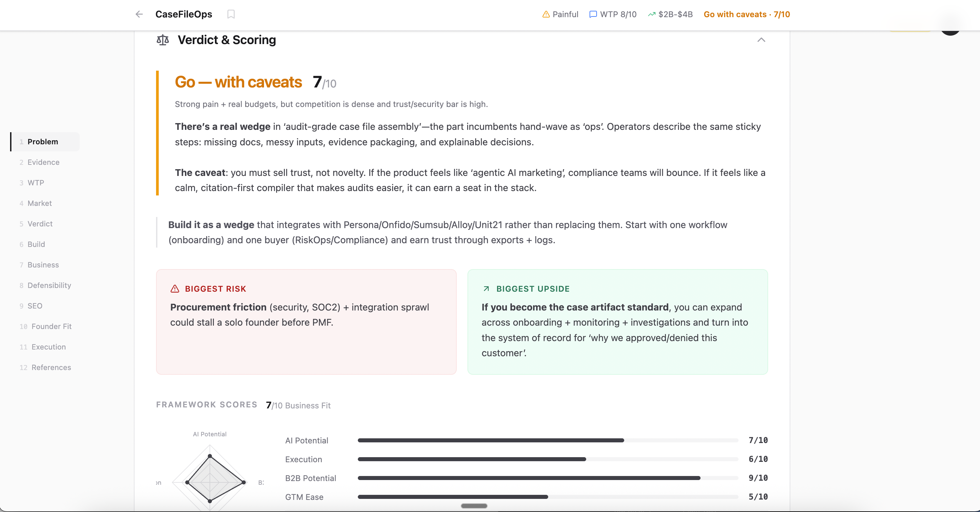Collapse the Verdict & Scoring section chevron

761,40
